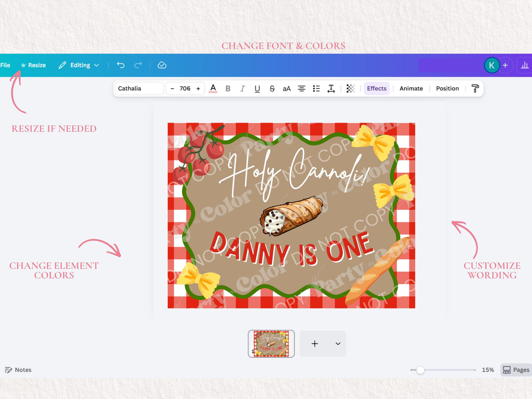Open the Cathalia font selector
Screen dimensions: 532x399
139,88
